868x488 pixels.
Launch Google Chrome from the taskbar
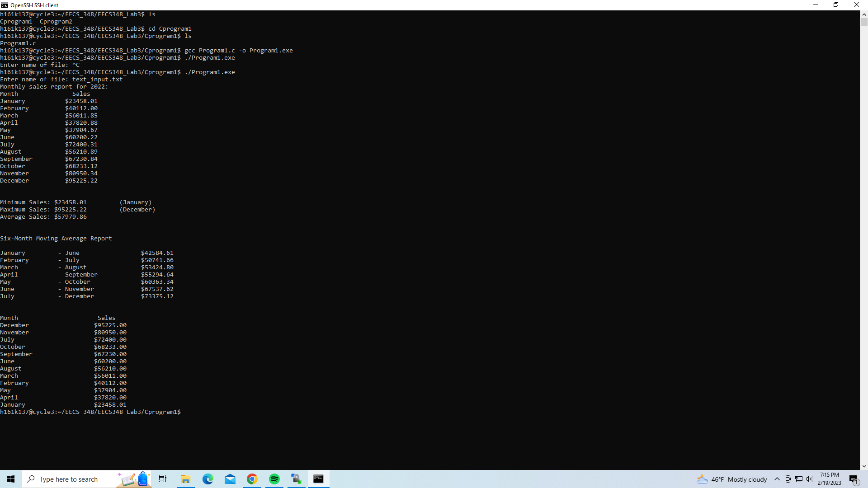tap(252, 479)
